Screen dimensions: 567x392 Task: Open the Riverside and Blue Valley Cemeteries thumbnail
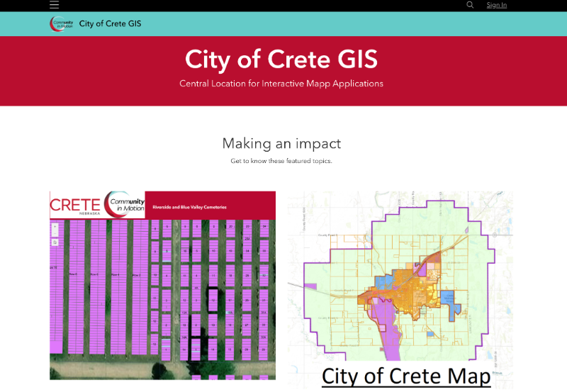(x=162, y=298)
